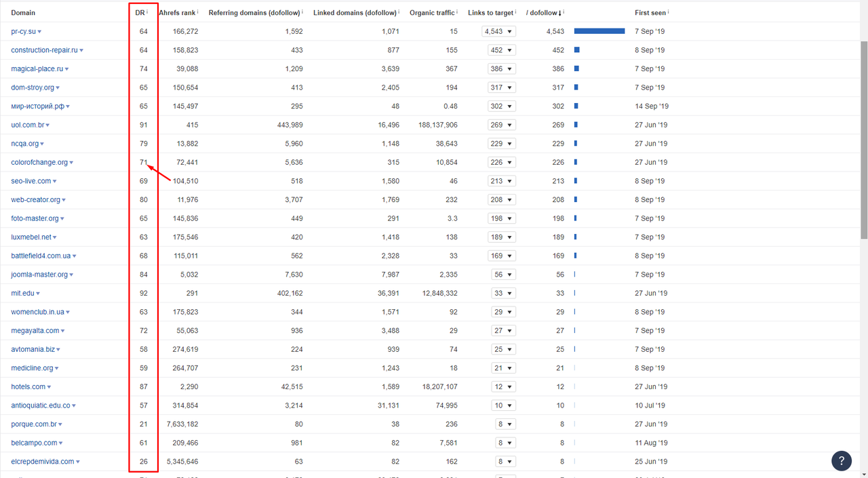Sort table by Domain column header

coord(23,13)
